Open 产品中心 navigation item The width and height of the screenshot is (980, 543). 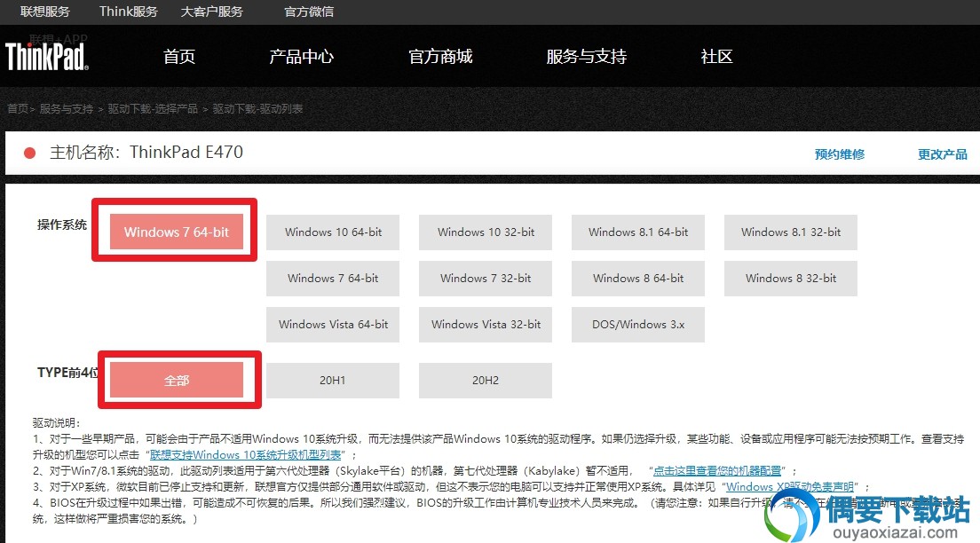click(x=301, y=57)
